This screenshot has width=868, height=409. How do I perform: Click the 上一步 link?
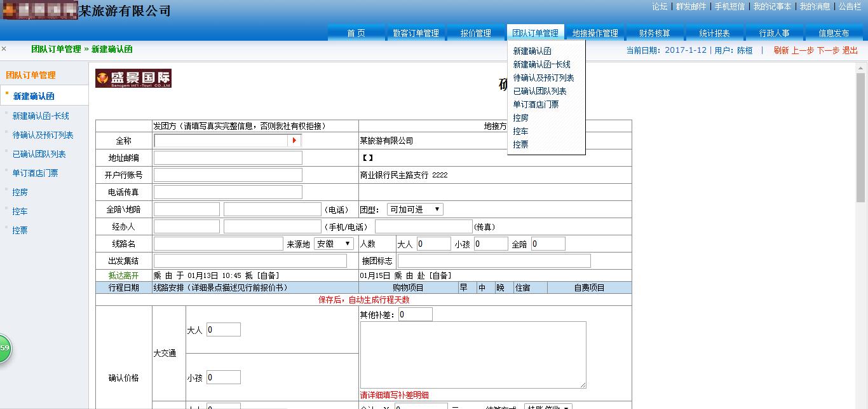[x=803, y=50]
